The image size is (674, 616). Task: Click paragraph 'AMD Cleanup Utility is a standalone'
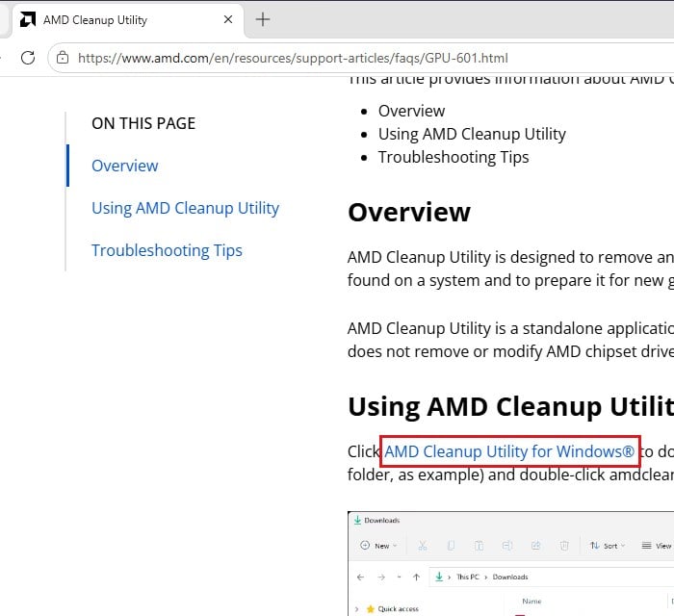coord(510,340)
